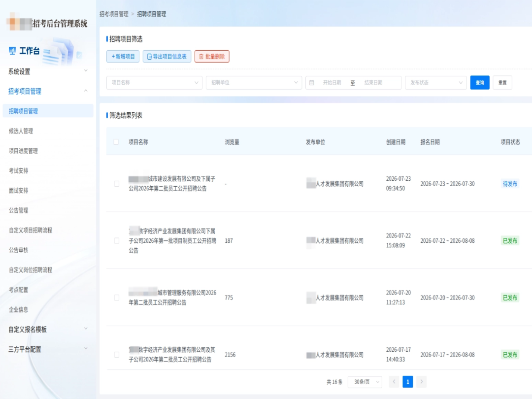Click the 项目名称 column header
The image size is (532, 399).
(x=138, y=142)
